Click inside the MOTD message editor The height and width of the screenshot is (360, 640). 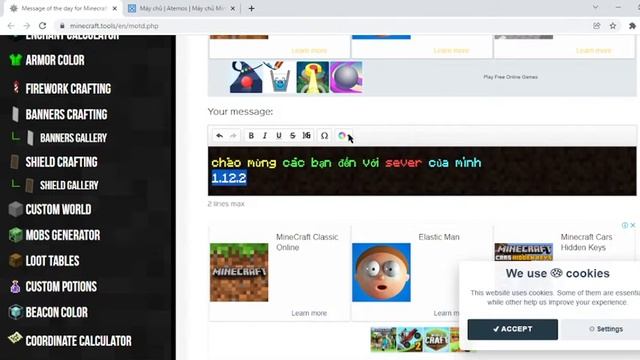tap(422, 171)
